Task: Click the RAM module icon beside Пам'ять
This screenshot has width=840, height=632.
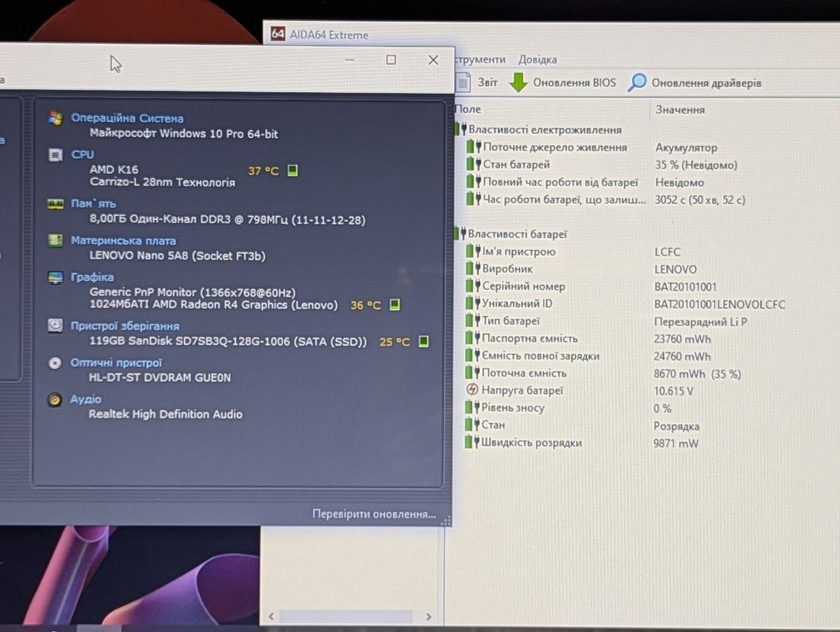Action: pos(56,204)
